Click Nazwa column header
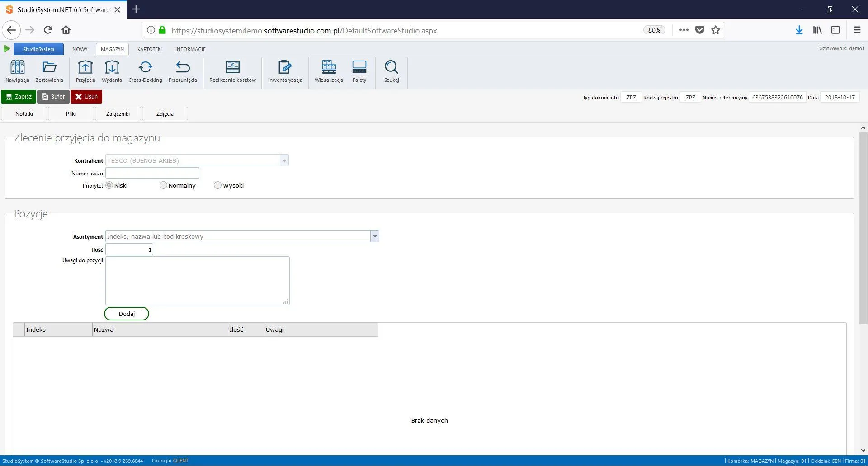The width and height of the screenshot is (868, 466). click(x=160, y=329)
